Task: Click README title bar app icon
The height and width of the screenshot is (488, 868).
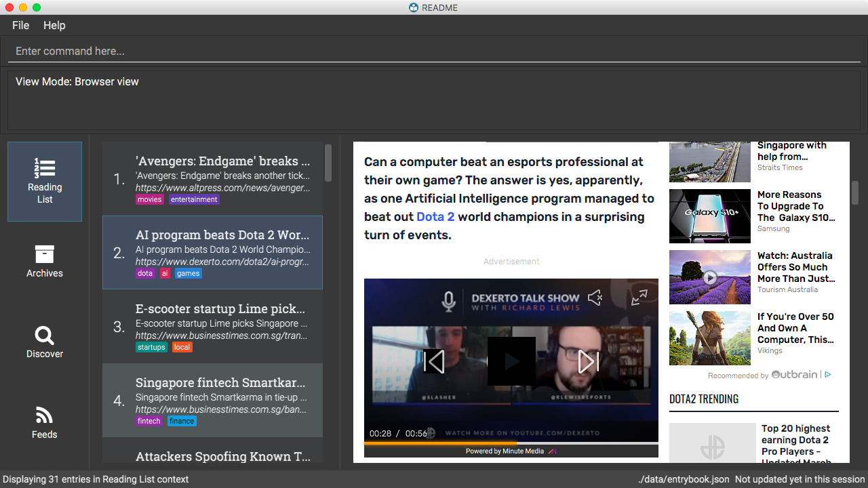Action: click(414, 7)
